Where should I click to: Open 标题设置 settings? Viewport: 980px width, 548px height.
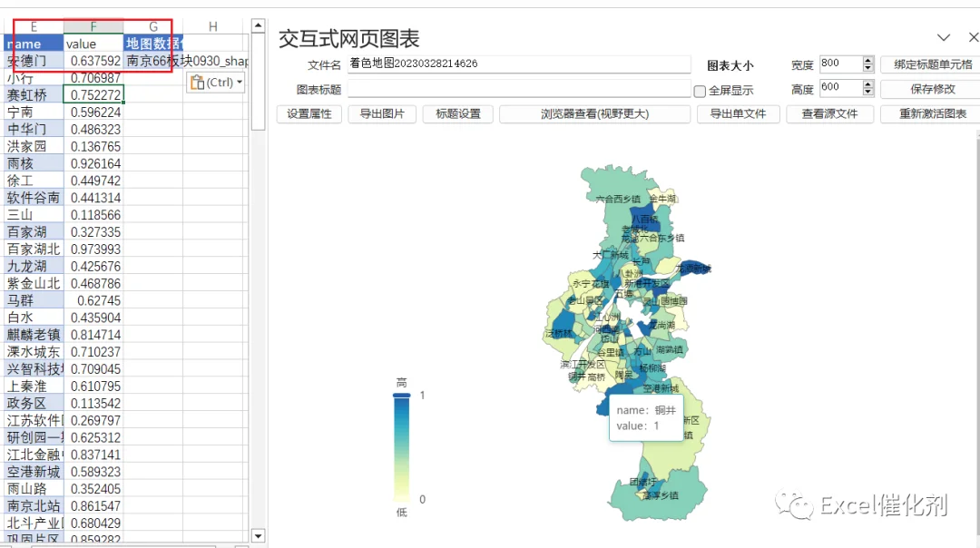pos(457,113)
